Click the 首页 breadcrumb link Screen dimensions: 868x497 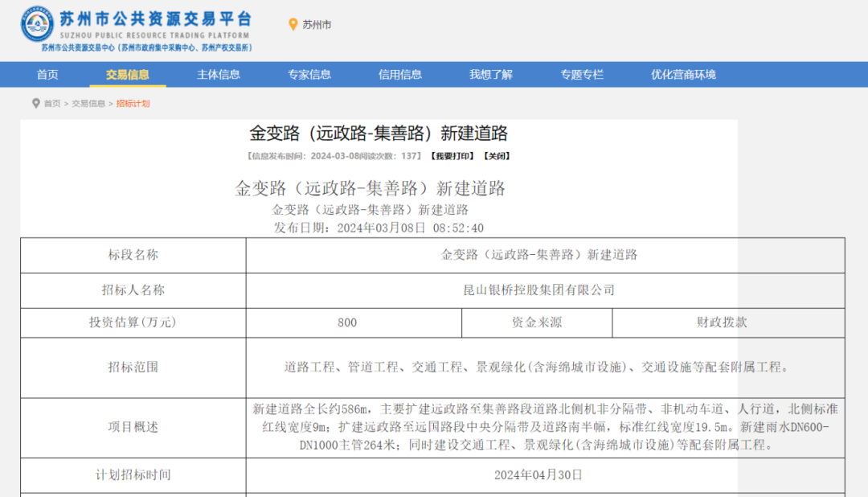click(52, 104)
